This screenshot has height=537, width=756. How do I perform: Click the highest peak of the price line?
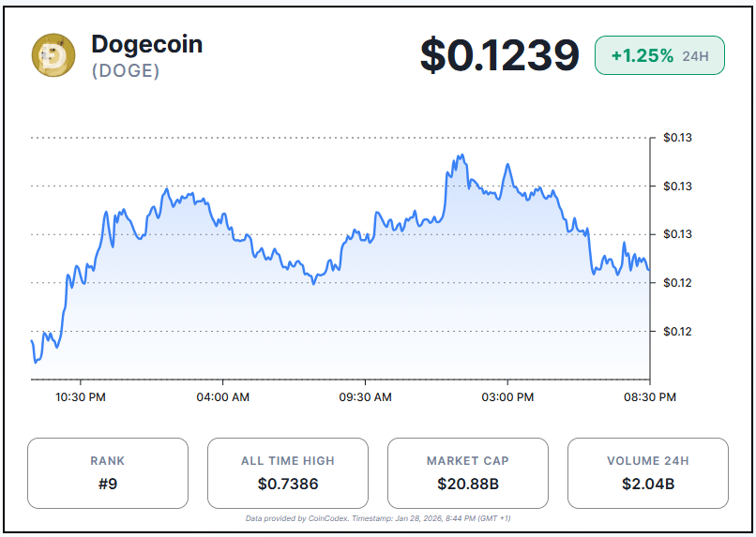point(461,156)
